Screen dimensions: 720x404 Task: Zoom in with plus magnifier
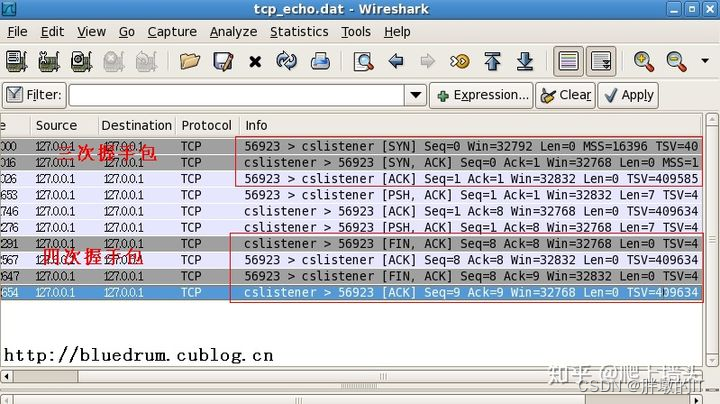[x=643, y=61]
